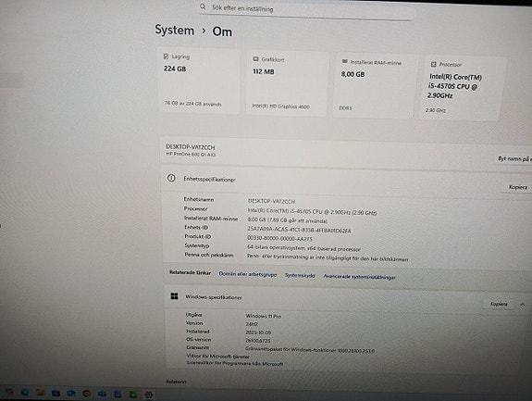The height and width of the screenshot is (401, 532).
Task: Go back to System in breadcrumb
Action: pos(174,30)
